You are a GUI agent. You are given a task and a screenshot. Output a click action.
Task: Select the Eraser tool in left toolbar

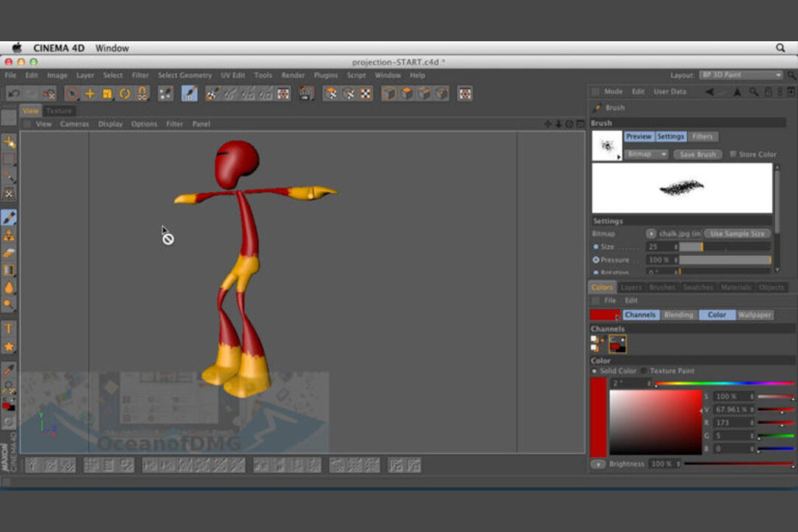[9, 253]
